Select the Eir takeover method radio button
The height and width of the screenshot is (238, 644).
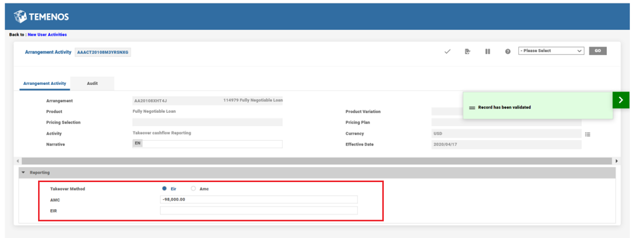164,189
